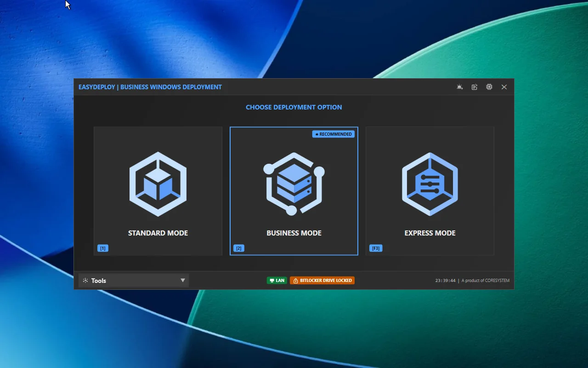Click the BUSINESS MODE label
The image size is (588, 368).
pyautogui.click(x=294, y=233)
